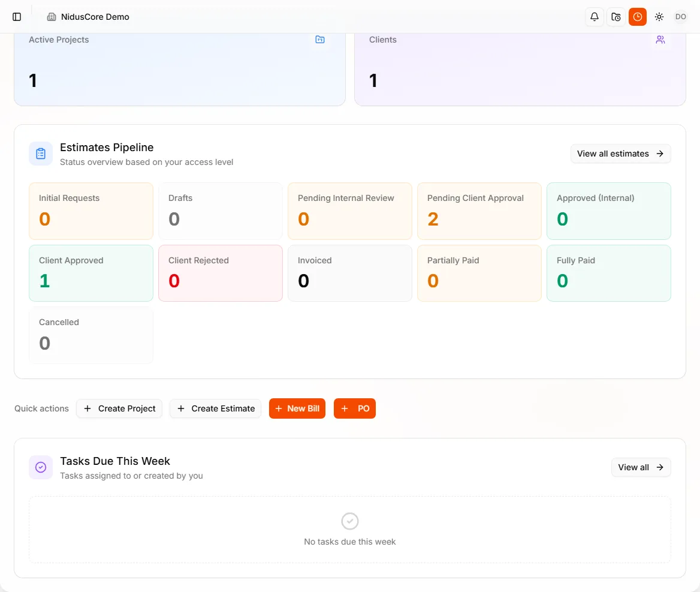Screen dimensions: 700x592
Task: Click the Estimates Pipeline heading
Action: 107,148
